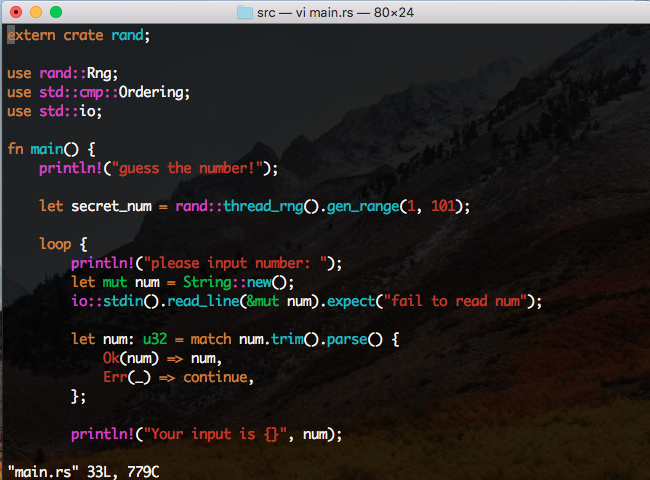This screenshot has width=650, height=480.
Task: Click 'thread_rng()' in the secret_num line
Action: tap(271, 206)
